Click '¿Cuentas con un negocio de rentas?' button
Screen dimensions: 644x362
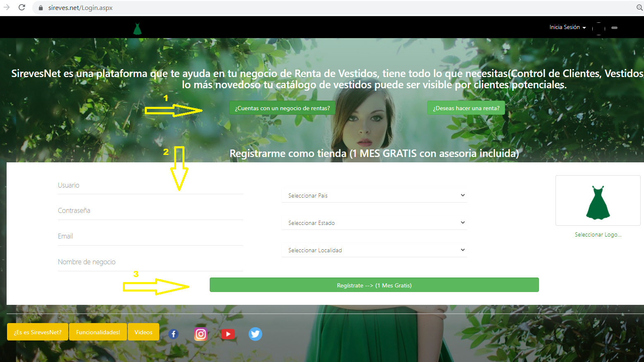282,108
